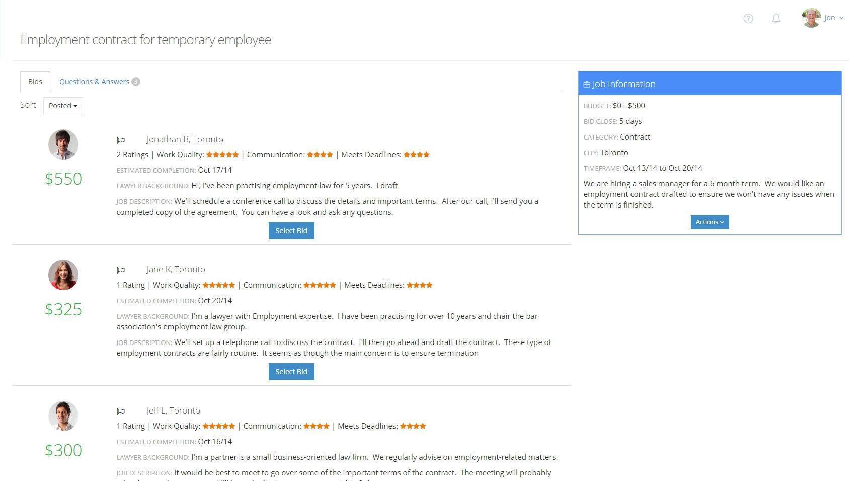Viewport: 868px width, 481px height.
Task: Open the help question mark icon
Action: pos(748,19)
